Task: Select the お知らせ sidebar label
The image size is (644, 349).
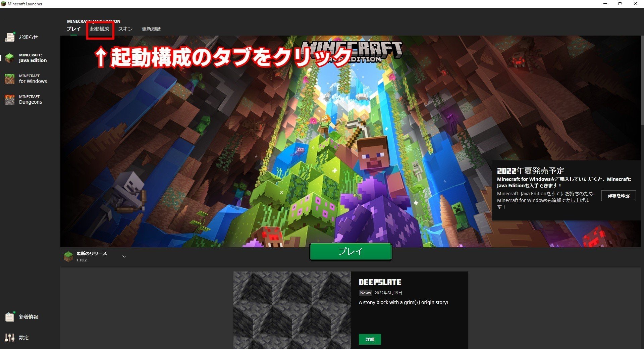Action: pos(29,37)
